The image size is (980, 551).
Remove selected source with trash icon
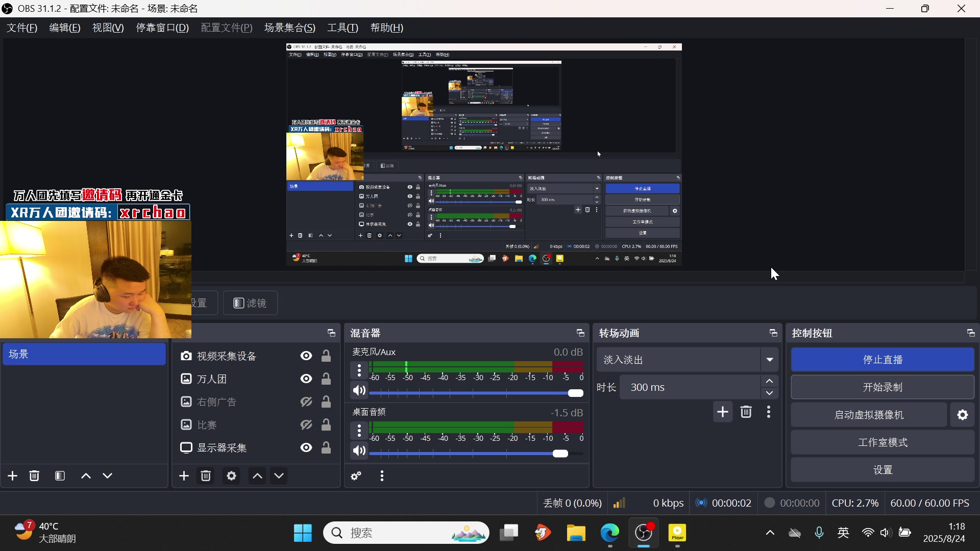coord(206,476)
